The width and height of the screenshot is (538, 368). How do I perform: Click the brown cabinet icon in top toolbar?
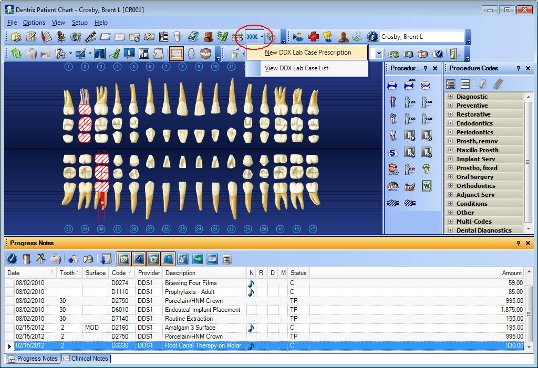coord(209,37)
